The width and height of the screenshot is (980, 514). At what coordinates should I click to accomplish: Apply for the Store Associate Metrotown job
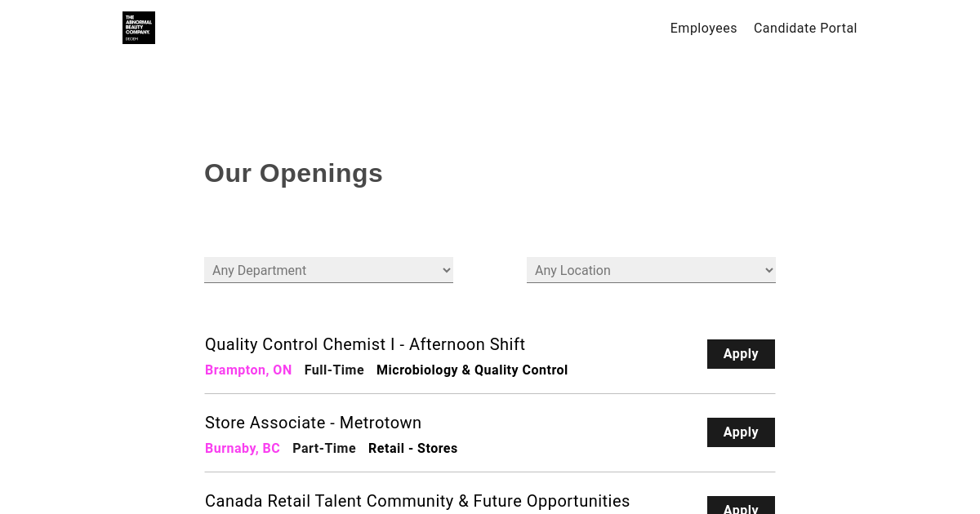741,432
